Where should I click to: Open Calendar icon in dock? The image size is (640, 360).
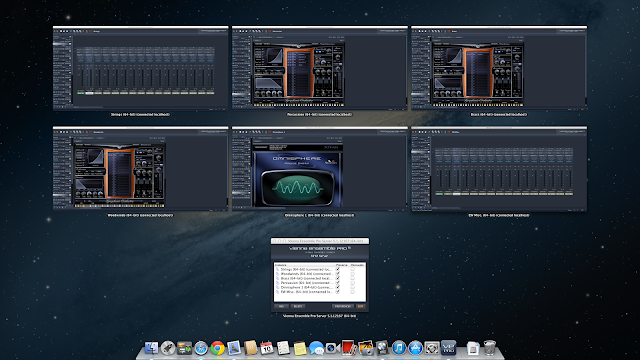click(x=267, y=348)
